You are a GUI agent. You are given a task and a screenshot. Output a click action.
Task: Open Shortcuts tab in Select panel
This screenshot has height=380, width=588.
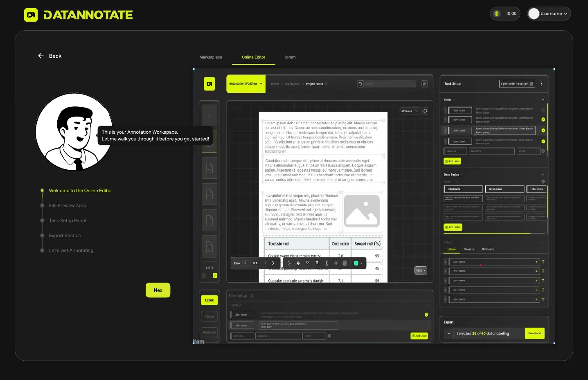pos(487,249)
